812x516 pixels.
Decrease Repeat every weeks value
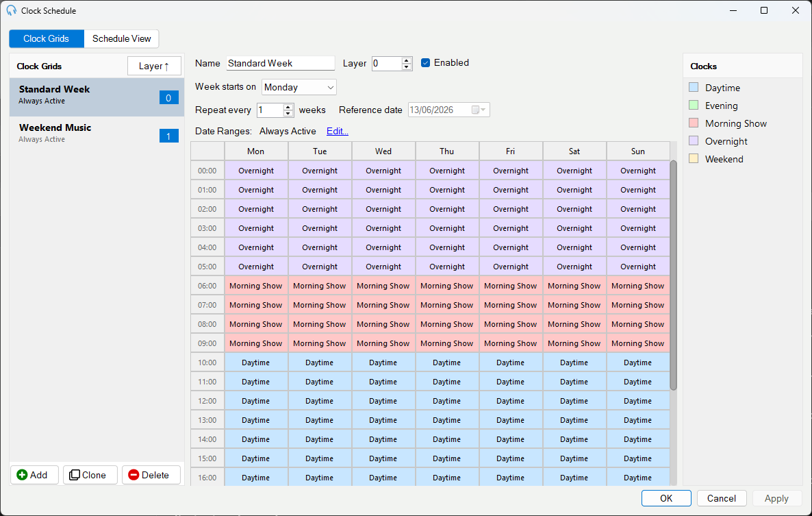pyautogui.click(x=288, y=113)
